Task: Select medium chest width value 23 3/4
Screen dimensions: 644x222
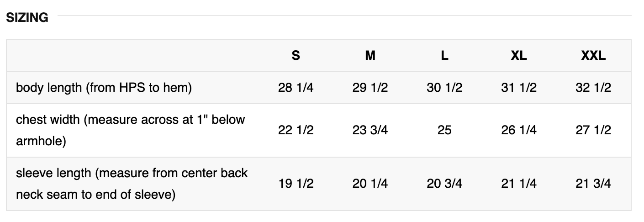Action: click(370, 130)
